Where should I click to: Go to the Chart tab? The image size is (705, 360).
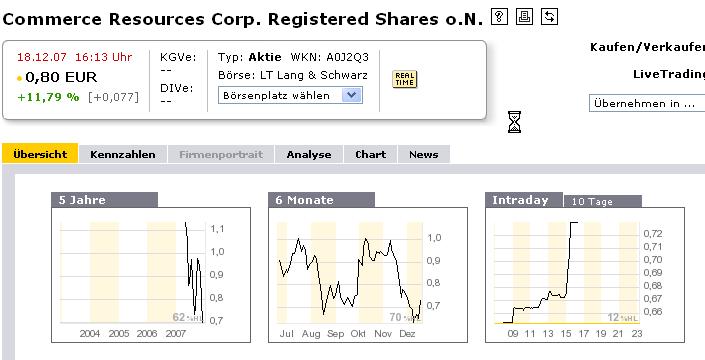pos(370,155)
